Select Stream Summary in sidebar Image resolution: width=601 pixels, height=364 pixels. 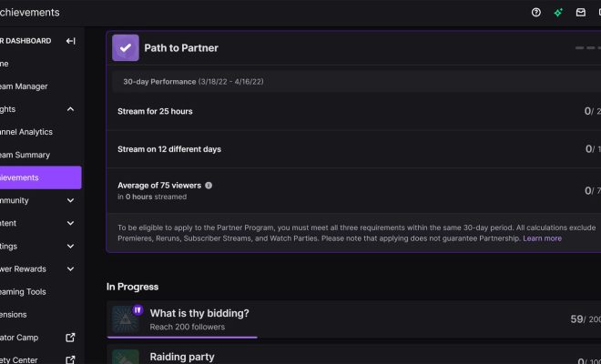pos(25,155)
